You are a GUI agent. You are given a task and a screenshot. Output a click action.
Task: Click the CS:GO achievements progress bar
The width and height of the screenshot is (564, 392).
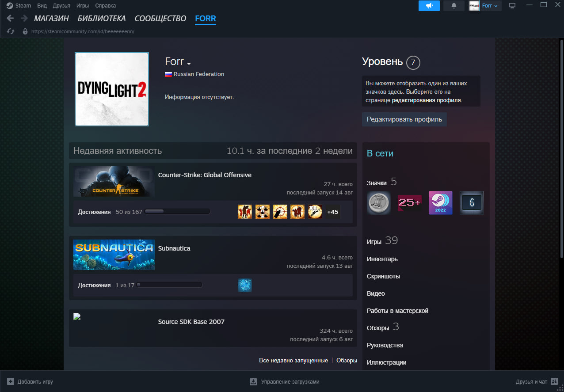click(x=177, y=212)
